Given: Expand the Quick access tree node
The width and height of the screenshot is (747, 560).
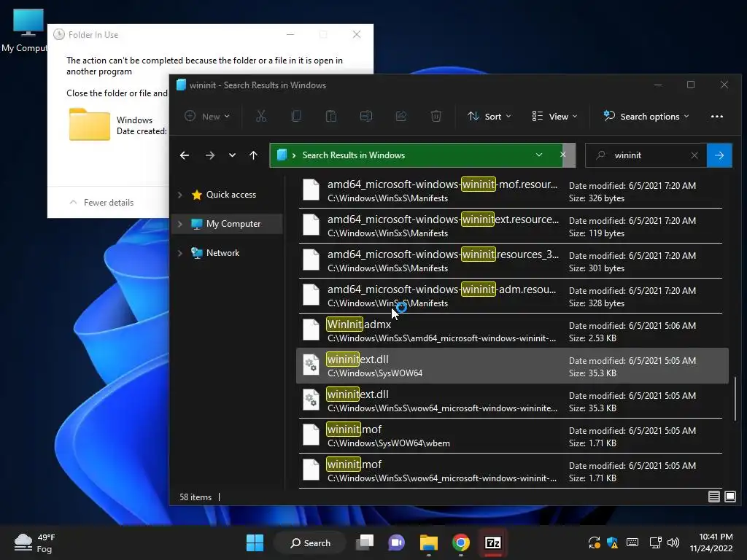Looking at the screenshot, I should point(180,195).
